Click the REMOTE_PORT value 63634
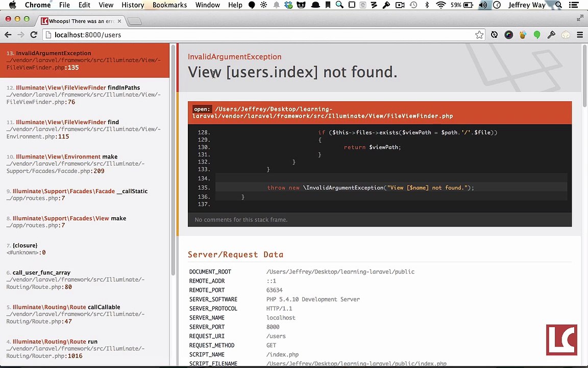This screenshot has height=368, width=588. (275, 290)
